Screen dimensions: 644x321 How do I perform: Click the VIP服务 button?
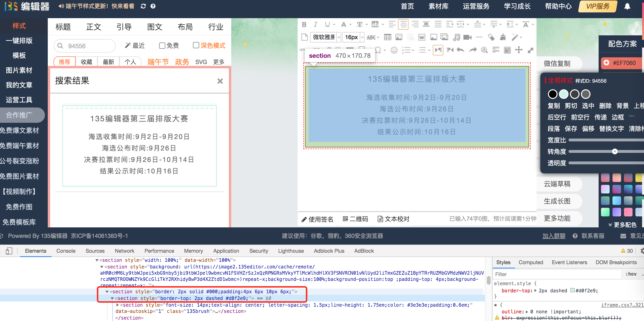click(597, 6)
